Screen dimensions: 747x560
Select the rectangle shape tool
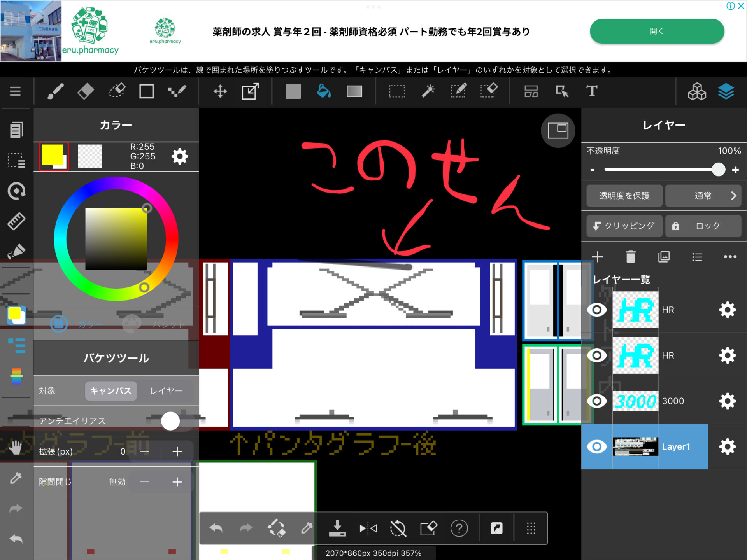(146, 91)
